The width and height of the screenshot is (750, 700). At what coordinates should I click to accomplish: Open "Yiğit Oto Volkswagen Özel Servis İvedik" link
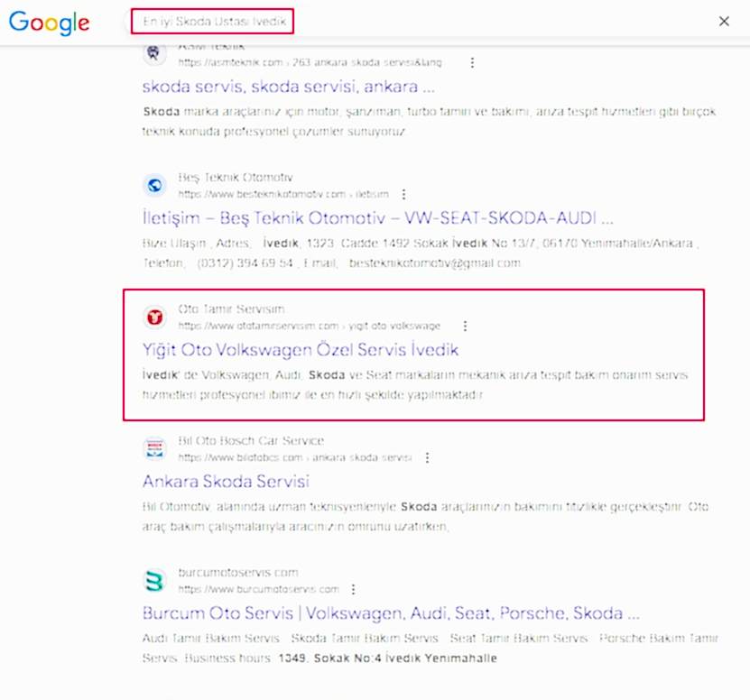(301, 350)
